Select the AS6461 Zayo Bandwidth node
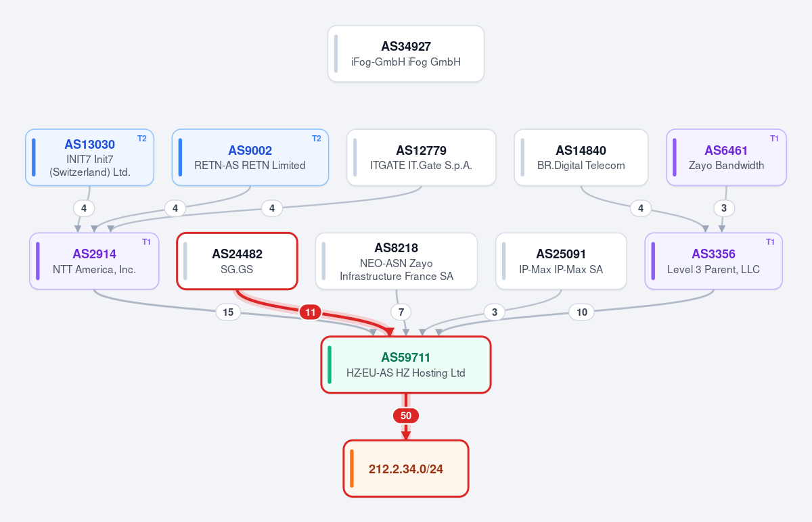Screen dimensions: 812x522 (x=727, y=158)
